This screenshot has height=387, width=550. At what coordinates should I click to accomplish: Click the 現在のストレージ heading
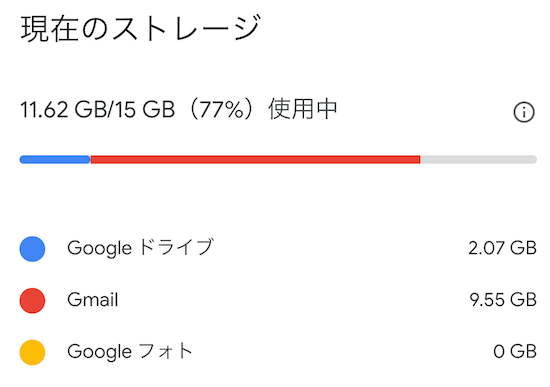pyautogui.click(x=140, y=28)
